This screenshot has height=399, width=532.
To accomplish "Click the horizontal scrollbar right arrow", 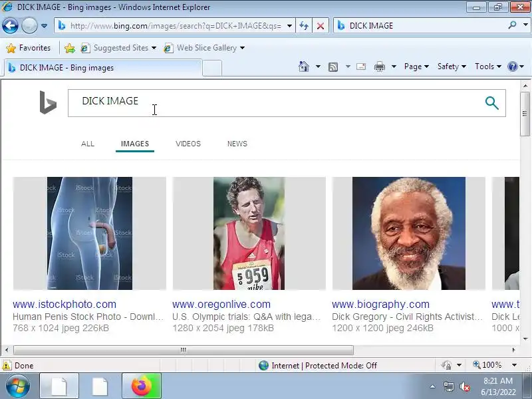I will click(x=513, y=350).
